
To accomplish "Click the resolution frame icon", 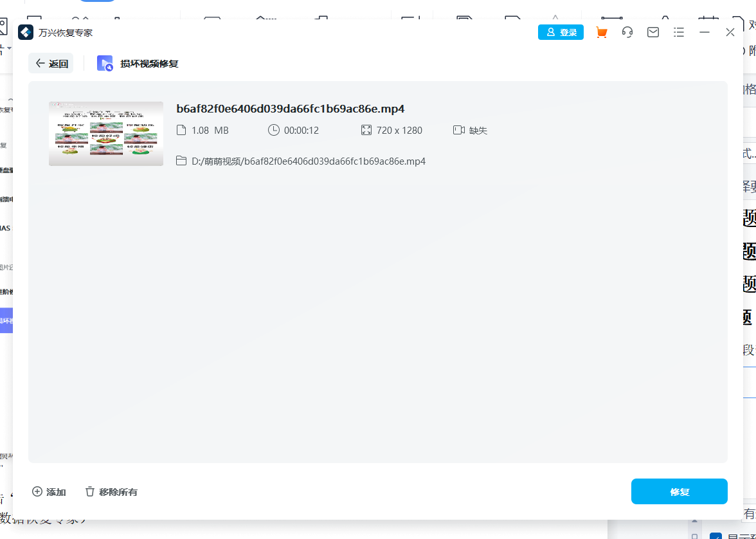I will click(366, 131).
